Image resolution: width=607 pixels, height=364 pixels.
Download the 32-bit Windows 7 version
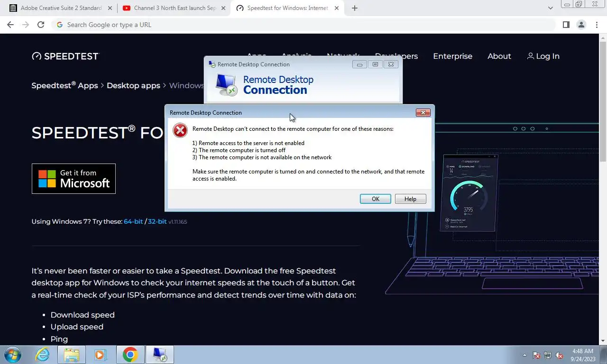(157, 221)
